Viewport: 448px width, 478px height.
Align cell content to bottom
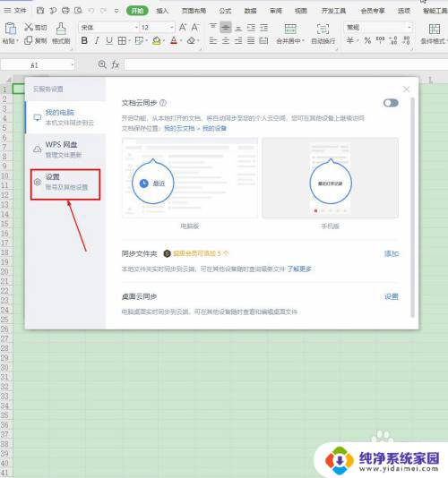click(x=238, y=29)
